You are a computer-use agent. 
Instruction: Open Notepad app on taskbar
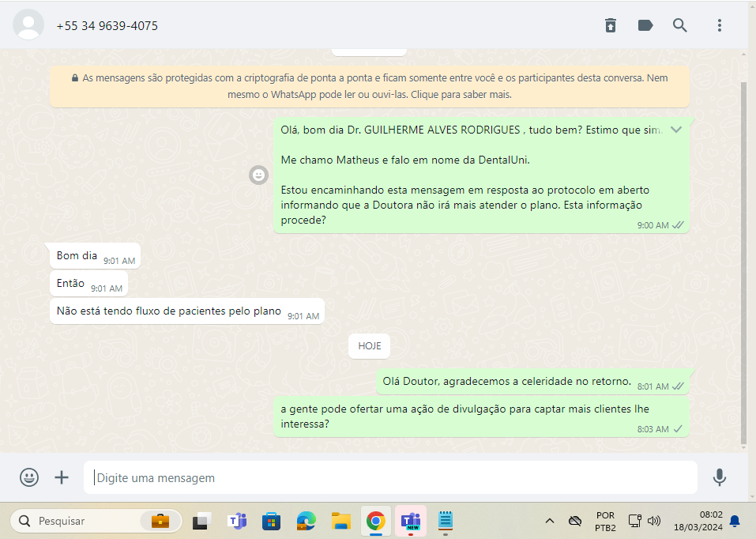pos(445,521)
